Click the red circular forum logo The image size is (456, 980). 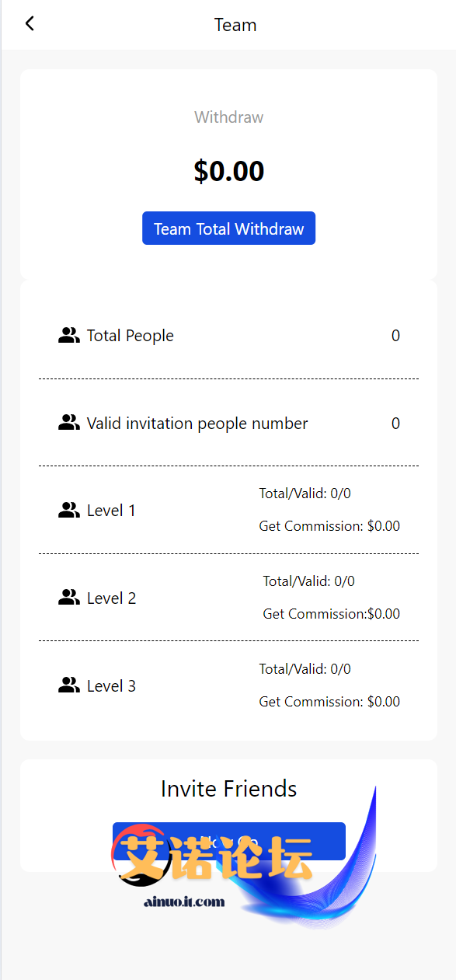click(141, 855)
